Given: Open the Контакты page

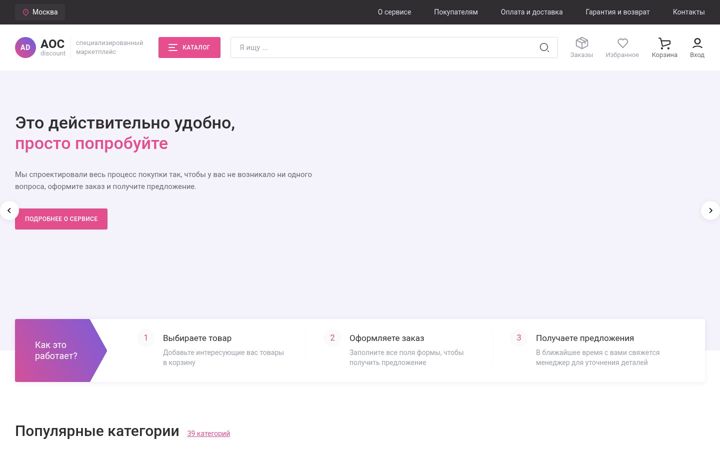Looking at the screenshot, I should click(688, 12).
